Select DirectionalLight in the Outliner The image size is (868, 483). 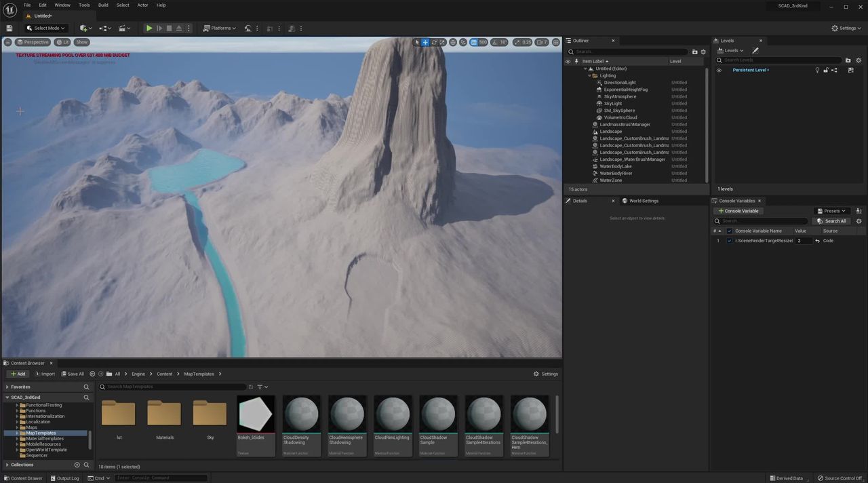(x=620, y=83)
